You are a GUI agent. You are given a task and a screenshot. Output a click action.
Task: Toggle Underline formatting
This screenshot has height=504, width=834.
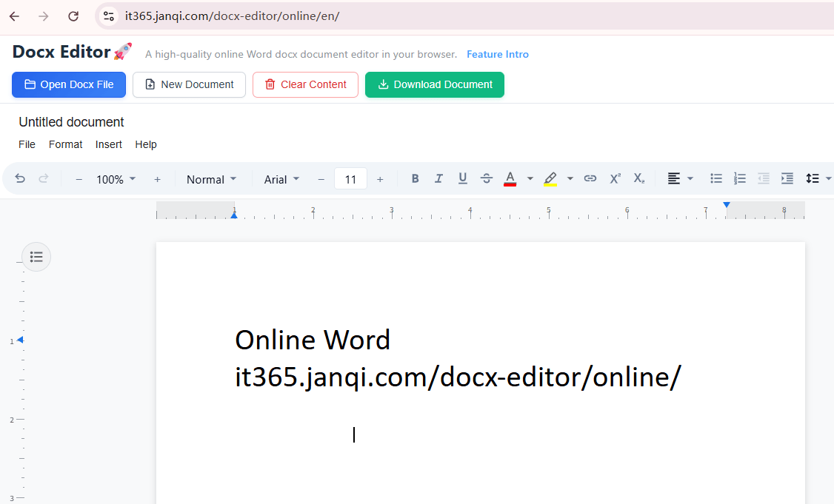point(463,178)
